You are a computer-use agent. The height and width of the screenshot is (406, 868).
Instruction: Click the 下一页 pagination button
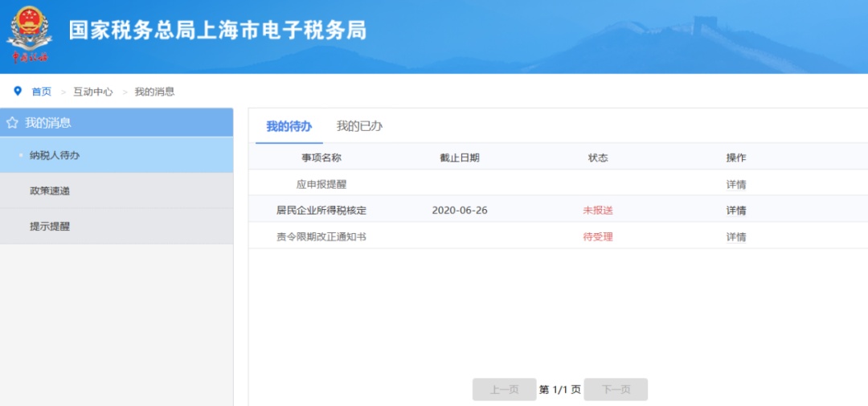pos(615,390)
